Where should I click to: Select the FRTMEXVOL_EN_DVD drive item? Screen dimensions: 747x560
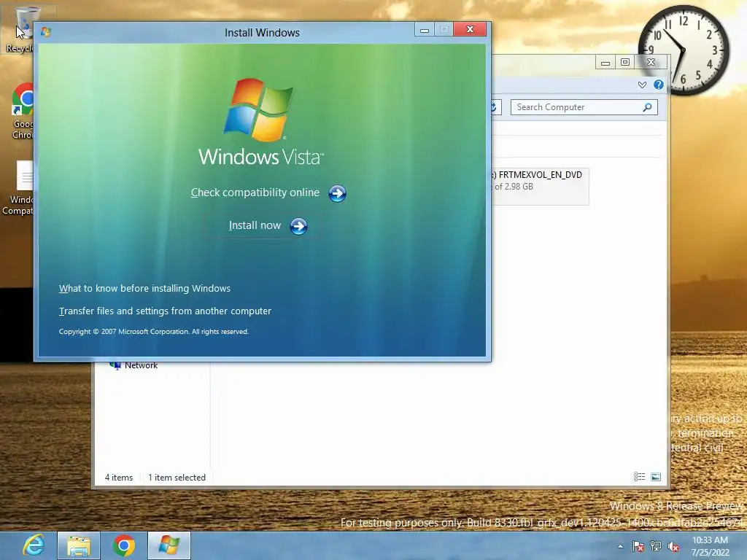point(541,186)
